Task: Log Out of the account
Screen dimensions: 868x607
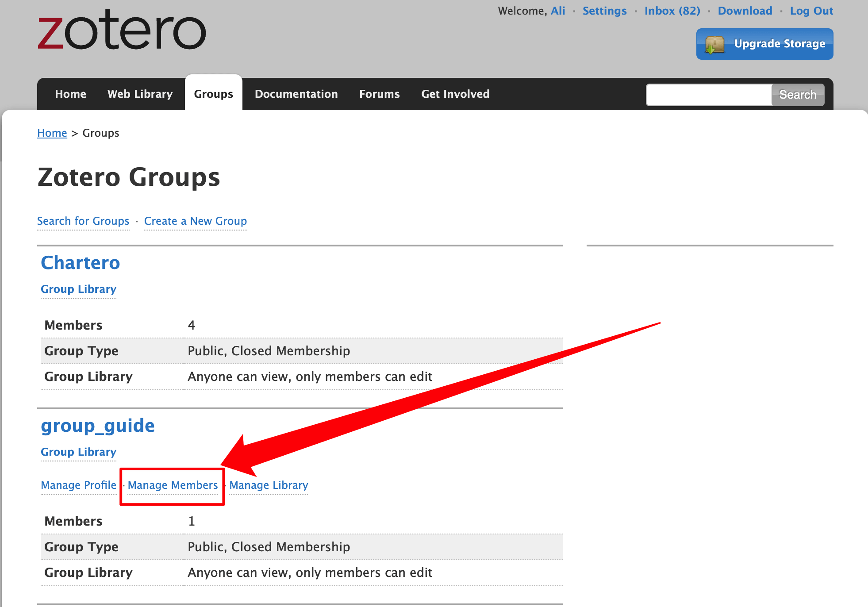Action: (811, 11)
